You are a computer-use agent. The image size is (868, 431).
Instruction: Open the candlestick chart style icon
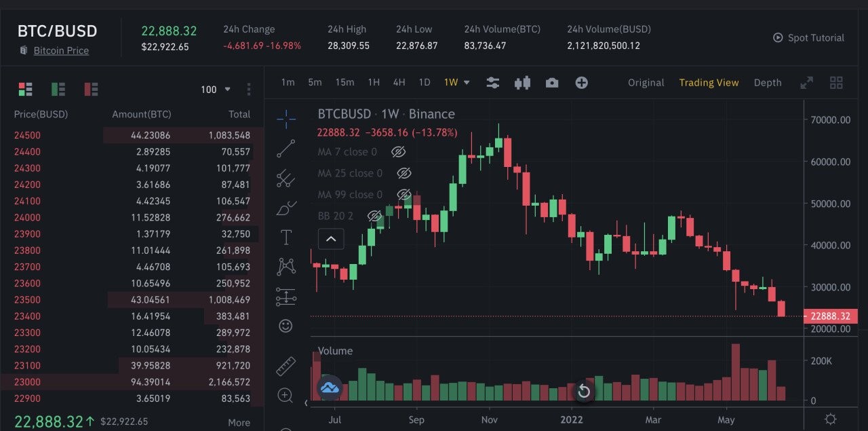click(x=522, y=83)
